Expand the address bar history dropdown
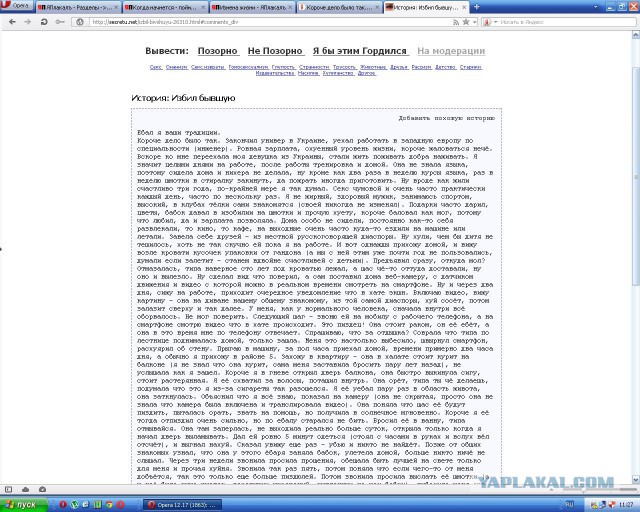 tap(475, 22)
